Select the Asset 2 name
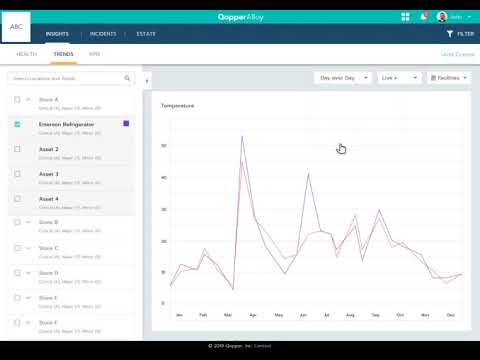This screenshot has width=480, height=360. click(x=49, y=149)
